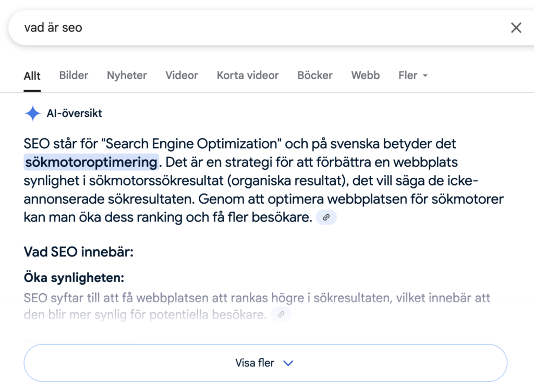Image resolution: width=534 pixels, height=392 pixels.
Task: Open source link icon after 'potentiella besökare.'
Action: [281, 314]
